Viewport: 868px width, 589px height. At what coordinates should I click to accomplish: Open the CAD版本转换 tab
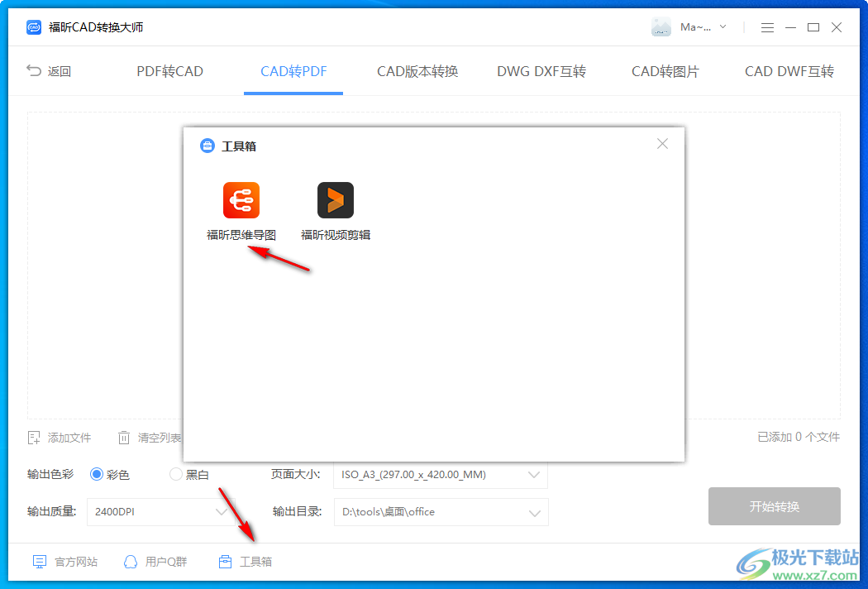tap(417, 71)
